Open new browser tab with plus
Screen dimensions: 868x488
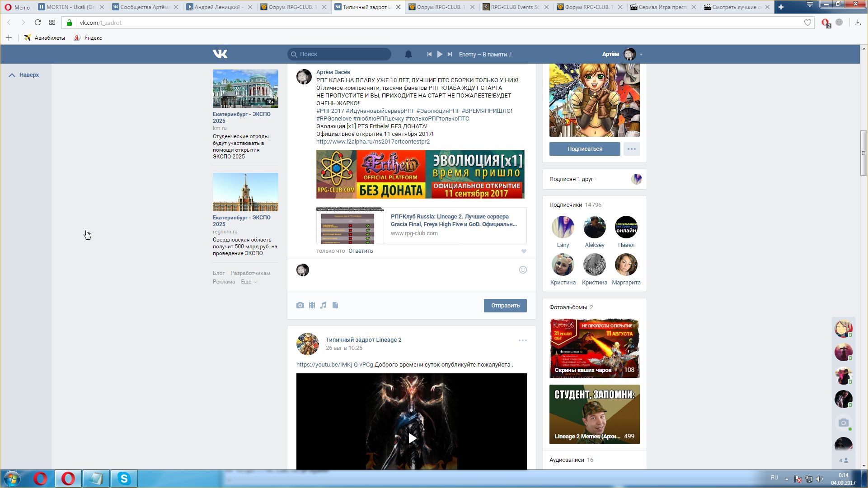click(x=781, y=7)
